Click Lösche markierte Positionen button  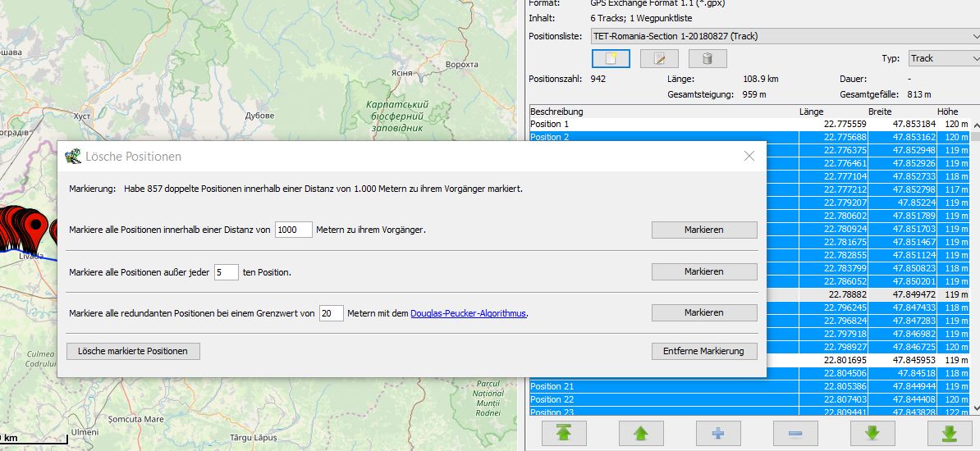(133, 351)
